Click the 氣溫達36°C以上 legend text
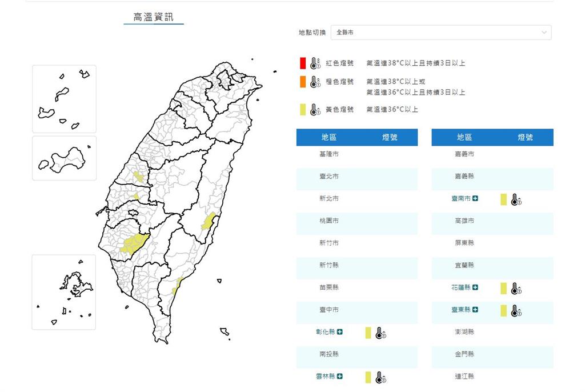This screenshot has height=392, width=585. [x=392, y=110]
